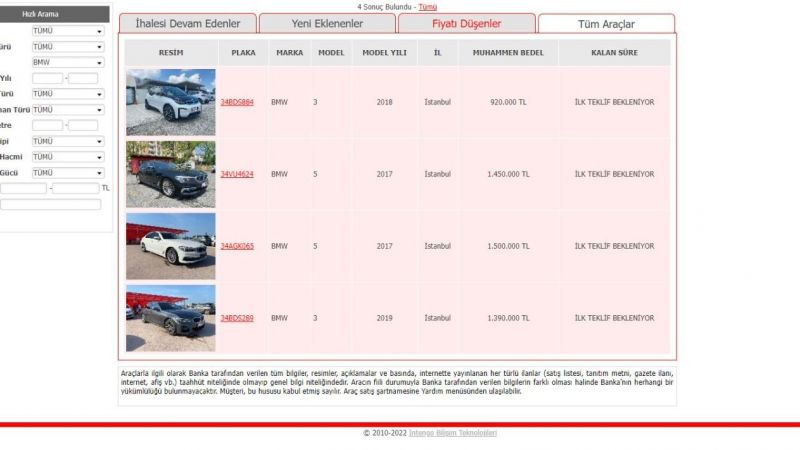Screen dimensions: 800x450
Task: Focus the first Yılı range field
Action: pyautogui.click(x=47, y=78)
